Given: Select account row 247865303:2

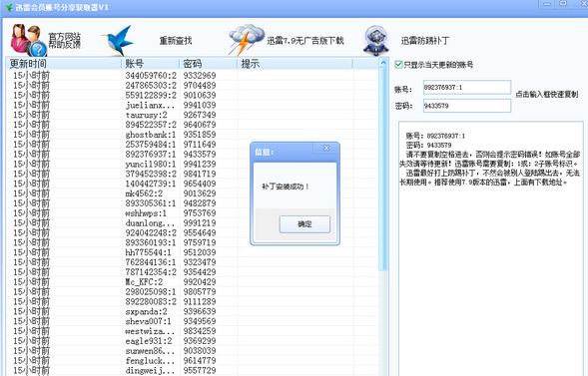Looking at the screenshot, I should pos(193,85).
